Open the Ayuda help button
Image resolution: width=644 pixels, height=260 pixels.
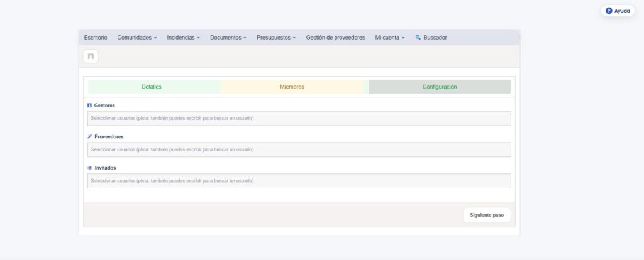coord(618,11)
